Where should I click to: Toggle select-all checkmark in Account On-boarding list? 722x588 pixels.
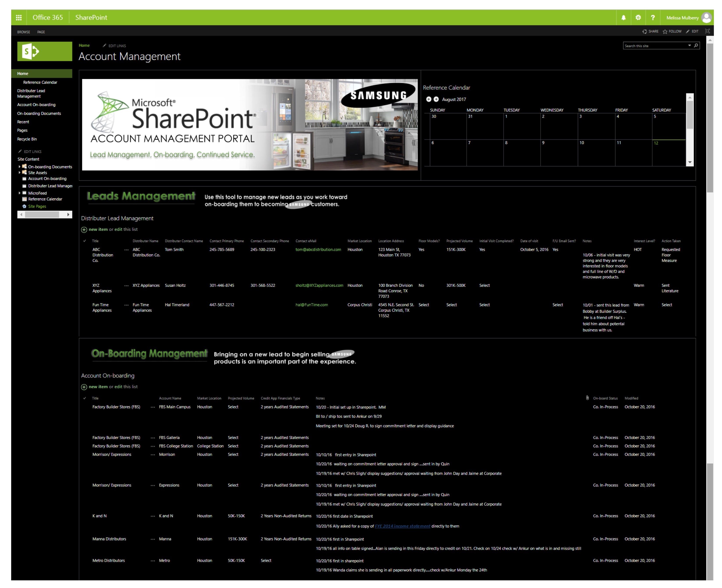coord(84,398)
